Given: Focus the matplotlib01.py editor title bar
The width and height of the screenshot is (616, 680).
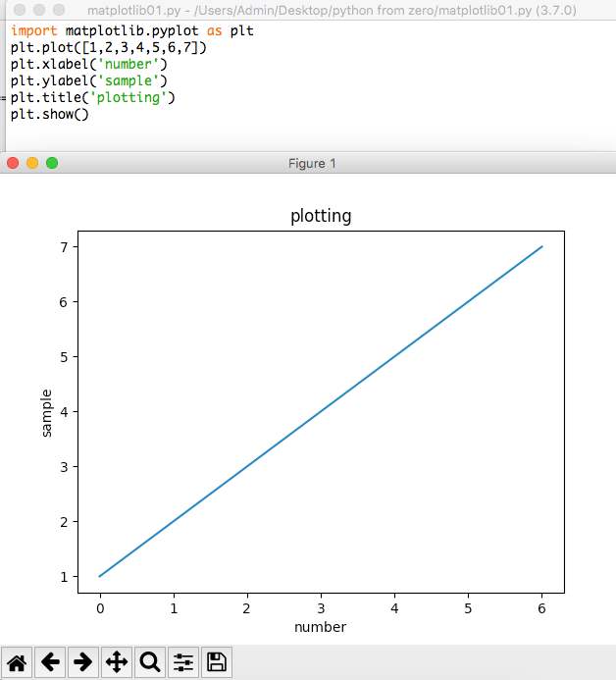Looking at the screenshot, I should click(x=332, y=10).
